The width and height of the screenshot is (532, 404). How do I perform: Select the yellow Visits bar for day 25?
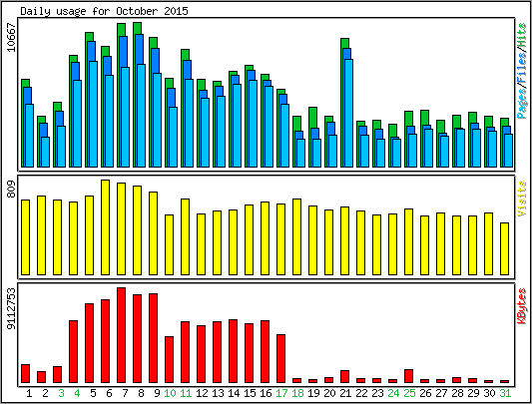[x=408, y=241]
